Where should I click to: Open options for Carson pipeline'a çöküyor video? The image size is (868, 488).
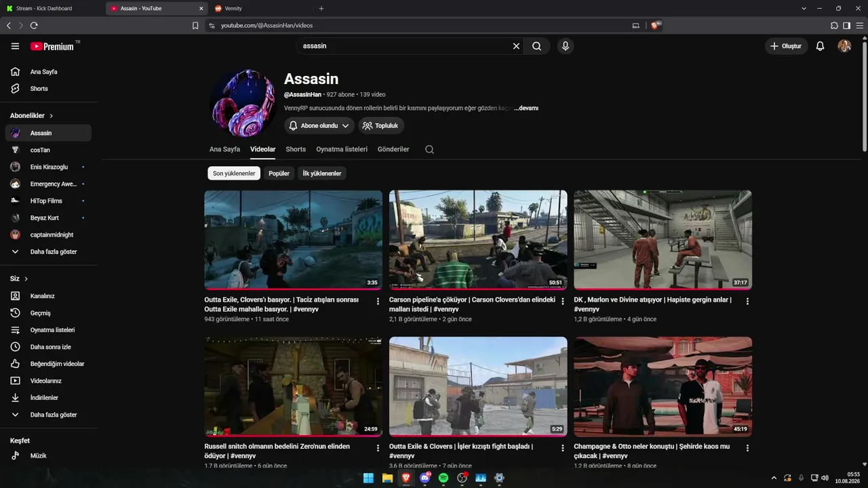point(563,301)
